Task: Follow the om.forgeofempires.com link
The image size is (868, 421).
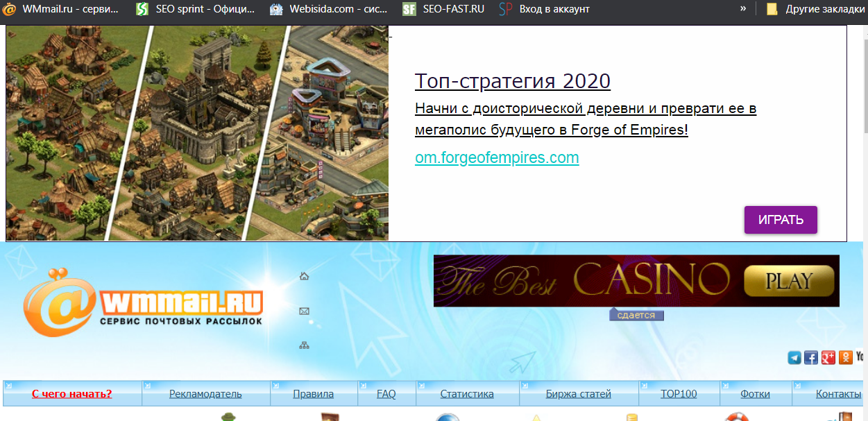Action: 497,157
